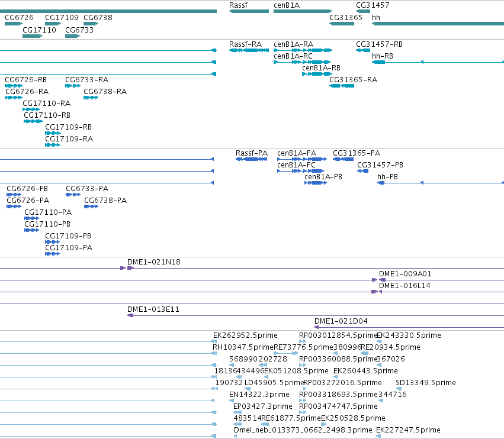Screen dimensions: 504x439
Task: Select the CG31365 gene
Action: 342,24
